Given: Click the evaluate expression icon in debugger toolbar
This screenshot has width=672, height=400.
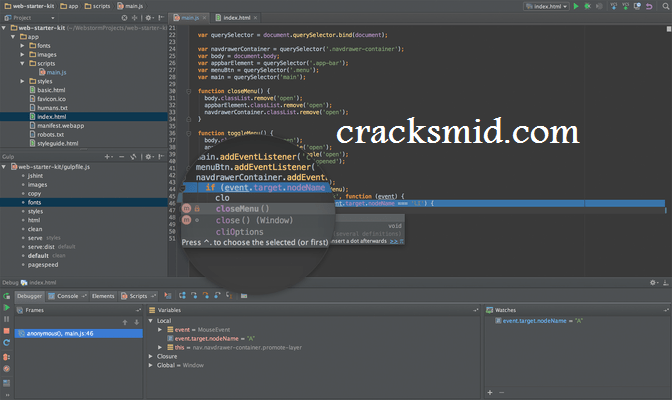Looking at the screenshot, I should tap(244, 295).
